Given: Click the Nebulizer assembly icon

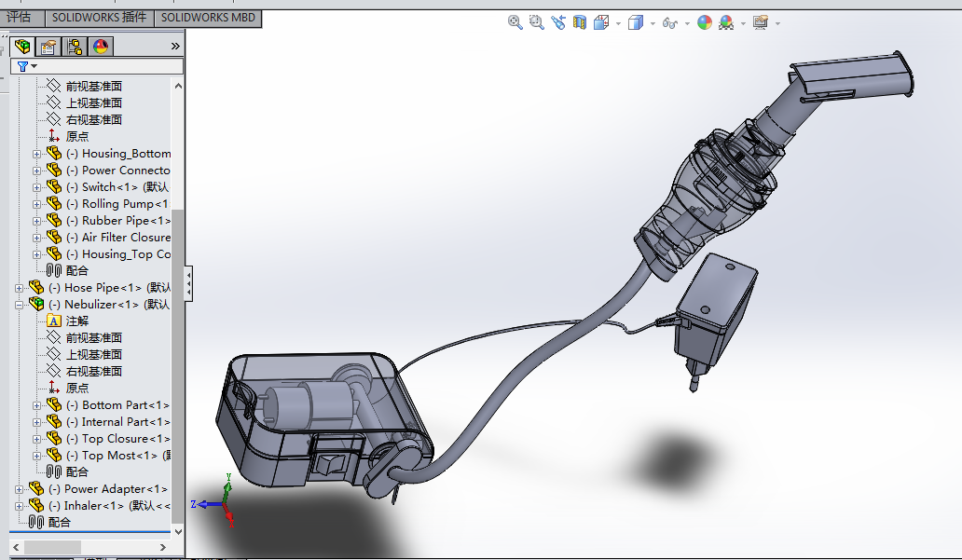Looking at the screenshot, I should 36,304.
